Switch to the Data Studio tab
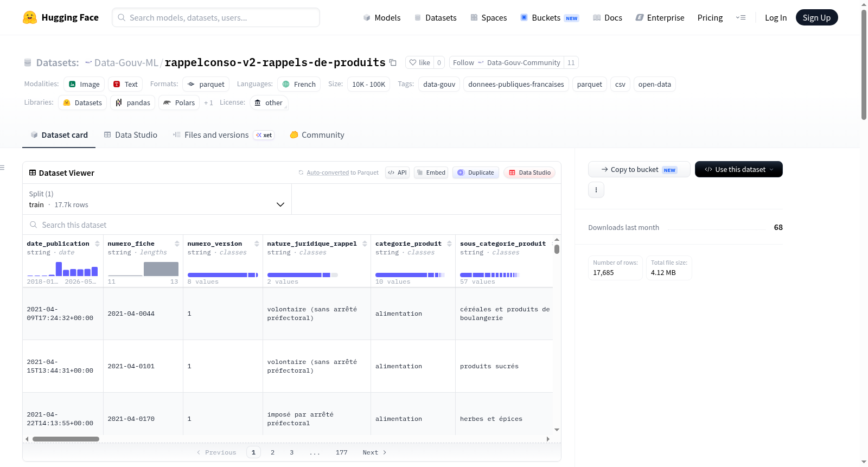The image size is (868, 467). 131,135
